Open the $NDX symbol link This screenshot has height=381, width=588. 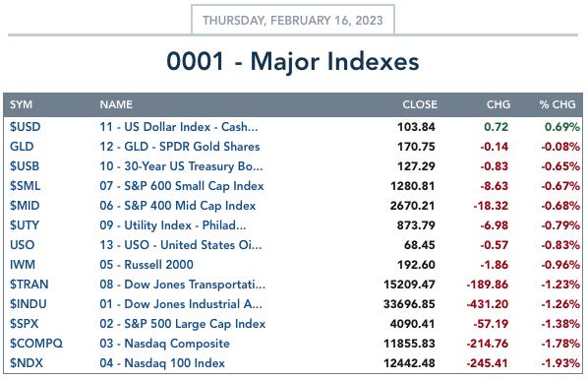[27, 363]
